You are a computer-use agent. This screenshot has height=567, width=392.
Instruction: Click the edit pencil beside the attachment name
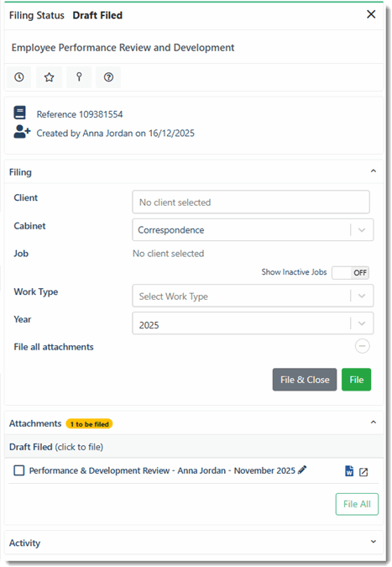click(302, 470)
